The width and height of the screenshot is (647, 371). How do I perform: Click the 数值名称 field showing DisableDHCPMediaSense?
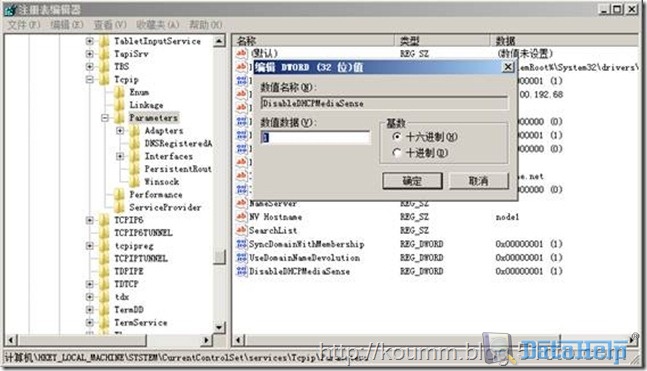(x=384, y=103)
